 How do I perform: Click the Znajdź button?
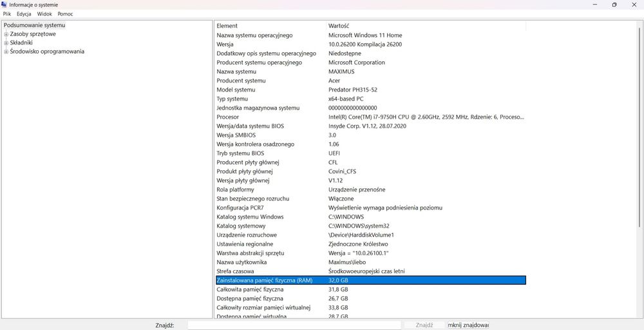tap(424, 325)
